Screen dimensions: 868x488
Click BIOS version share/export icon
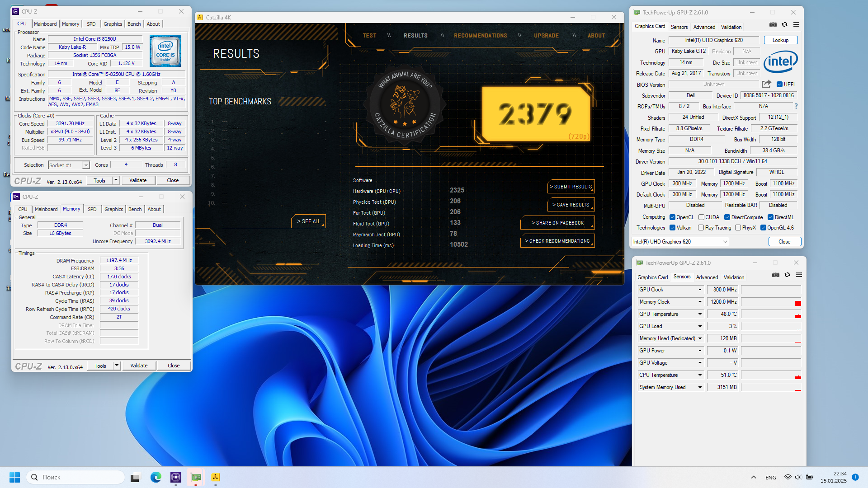click(x=766, y=84)
